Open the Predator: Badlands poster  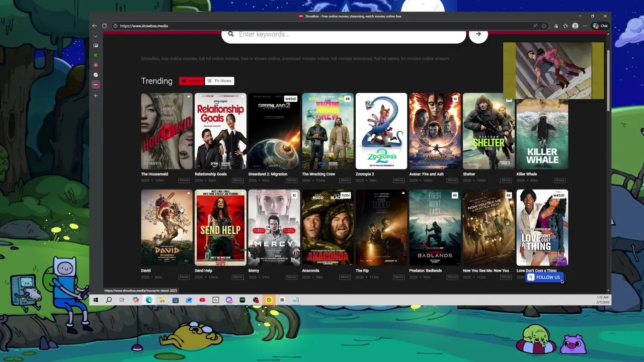click(435, 227)
